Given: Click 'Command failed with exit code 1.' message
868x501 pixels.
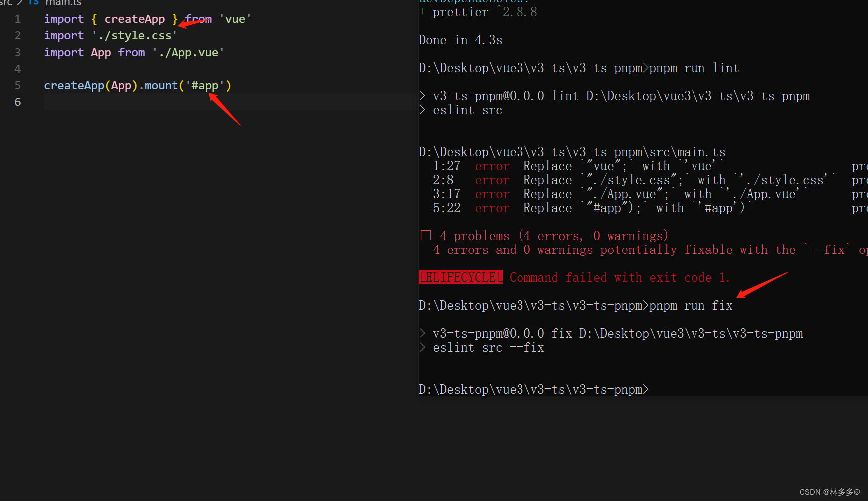Looking at the screenshot, I should (x=620, y=278).
